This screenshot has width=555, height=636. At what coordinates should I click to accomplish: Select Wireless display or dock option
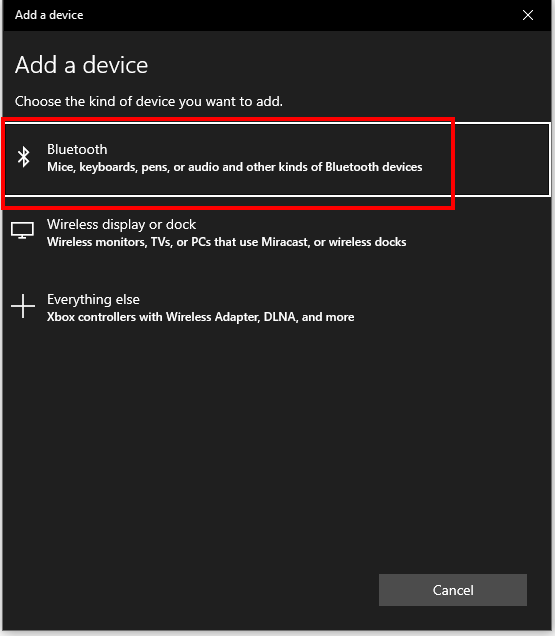277,233
